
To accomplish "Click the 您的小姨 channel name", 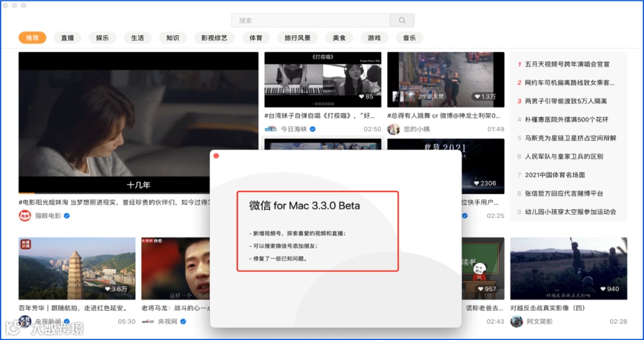I will [x=416, y=129].
